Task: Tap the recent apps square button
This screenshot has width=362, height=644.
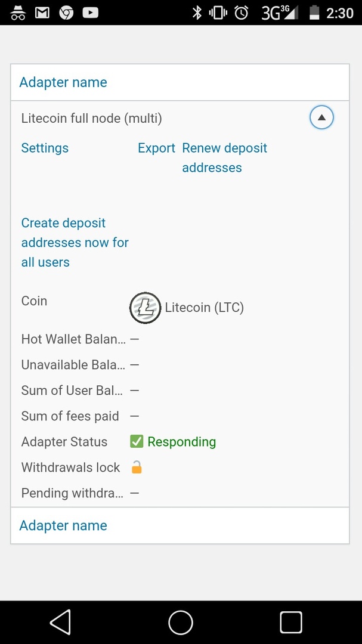Action: click(291, 622)
